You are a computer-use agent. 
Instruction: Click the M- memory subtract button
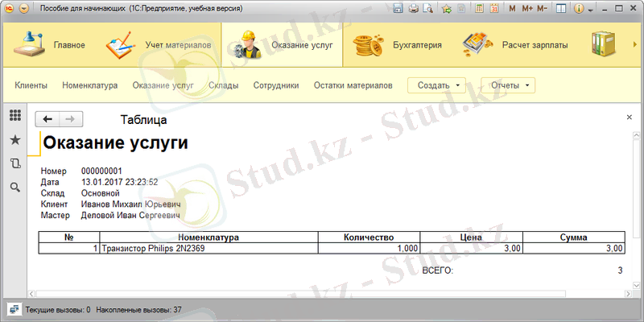(542, 9)
